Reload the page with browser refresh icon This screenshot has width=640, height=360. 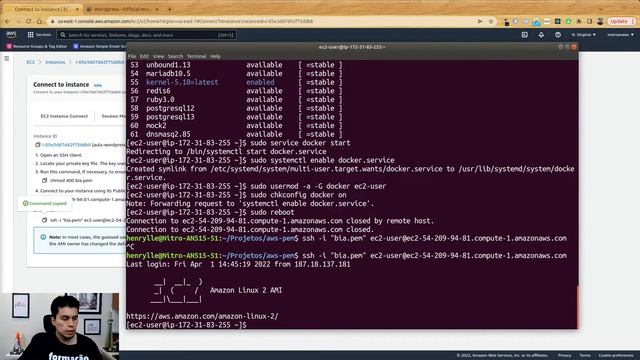[28, 21]
